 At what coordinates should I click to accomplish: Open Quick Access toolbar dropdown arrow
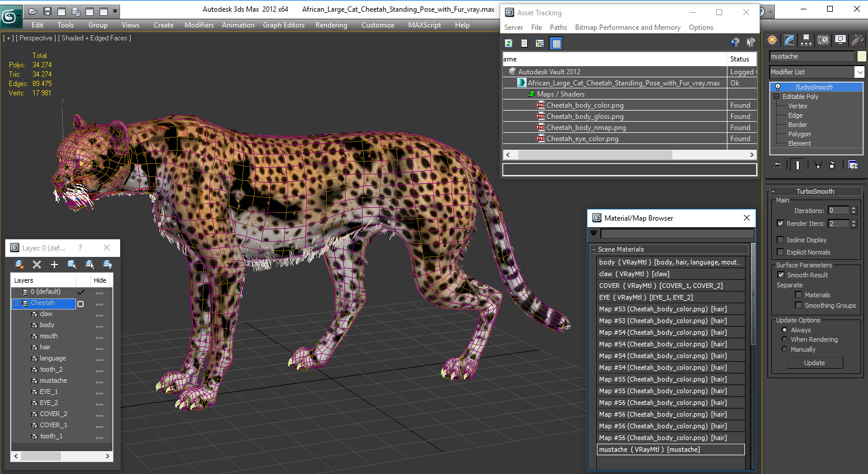click(115, 11)
